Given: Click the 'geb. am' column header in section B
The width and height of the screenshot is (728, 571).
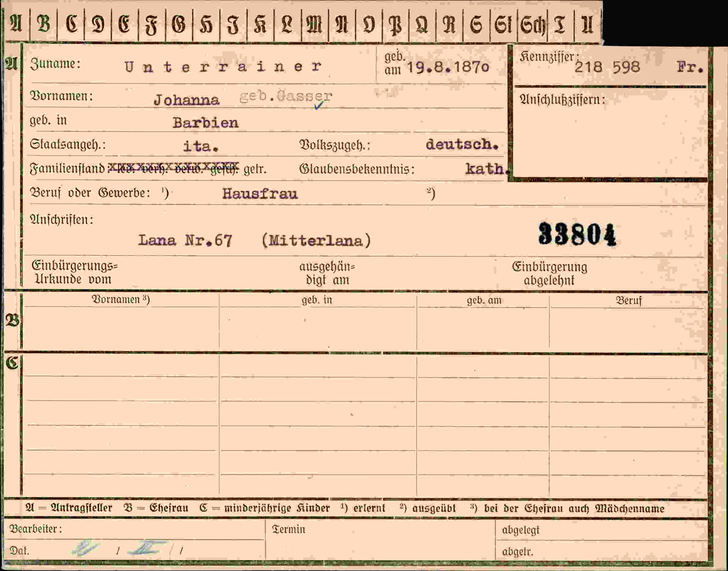Looking at the screenshot, I should 484,300.
